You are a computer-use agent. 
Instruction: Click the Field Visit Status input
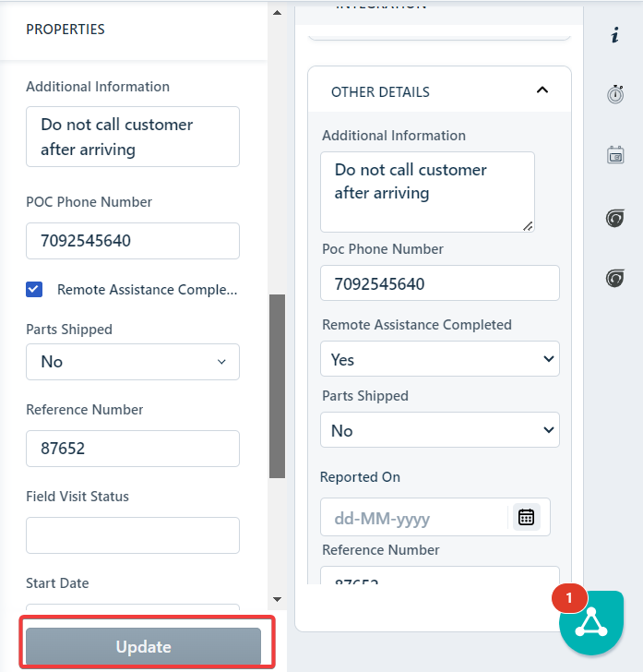click(x=133, y=535)
